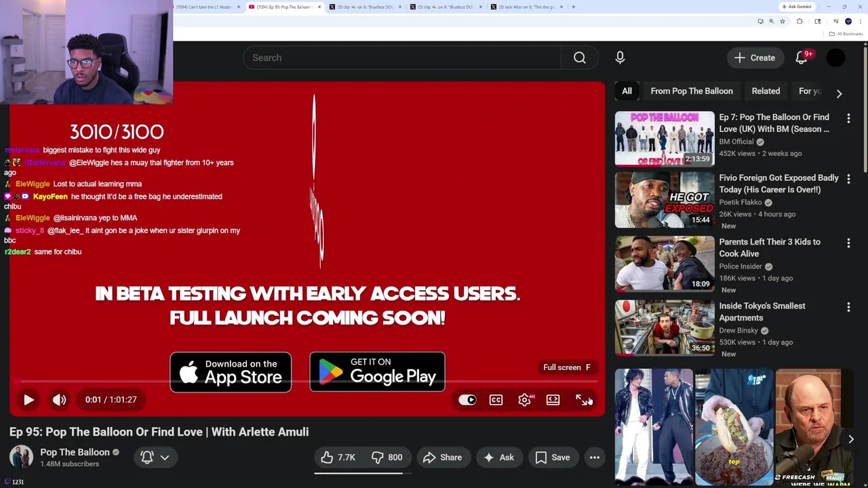
Task: Open the browser profile avatar
Action: [848, 22]
